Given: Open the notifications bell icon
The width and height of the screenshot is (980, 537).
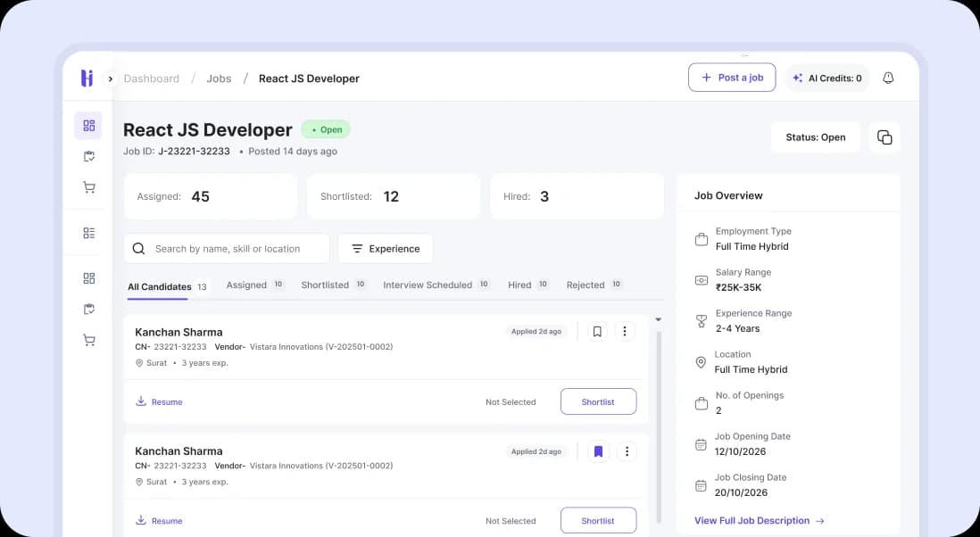Looking at the screenshot, I should tap(888, 78).
